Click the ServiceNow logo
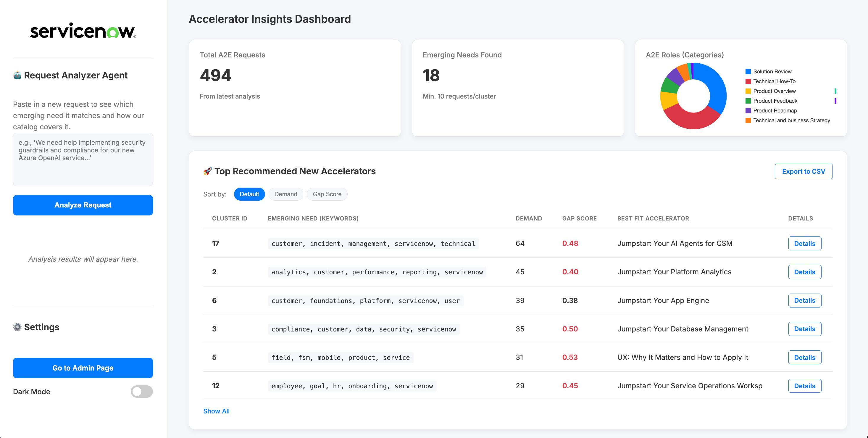Screen dimensions: 868x438 [x=83, y=31]
